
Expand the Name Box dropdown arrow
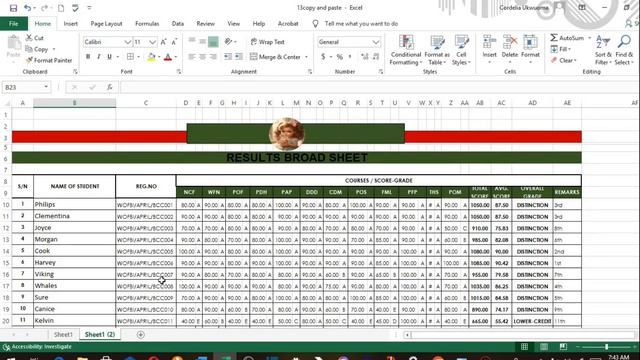click(46, 87)
